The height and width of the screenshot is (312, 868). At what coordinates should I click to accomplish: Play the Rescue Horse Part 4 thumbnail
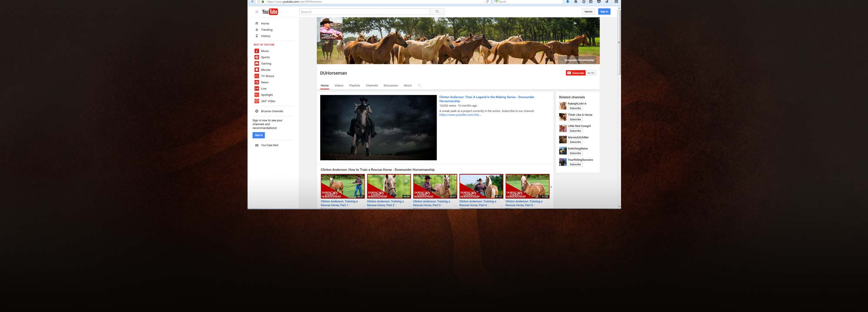481,186
